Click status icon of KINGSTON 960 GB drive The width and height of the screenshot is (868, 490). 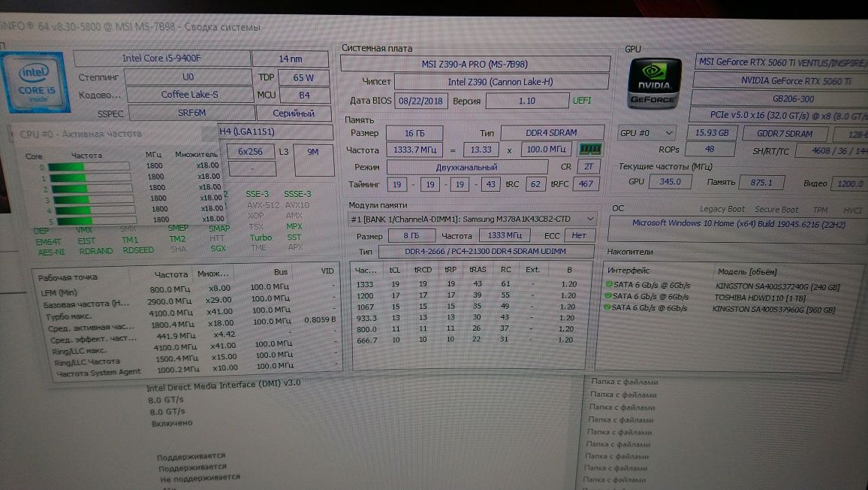coord(607,307)
